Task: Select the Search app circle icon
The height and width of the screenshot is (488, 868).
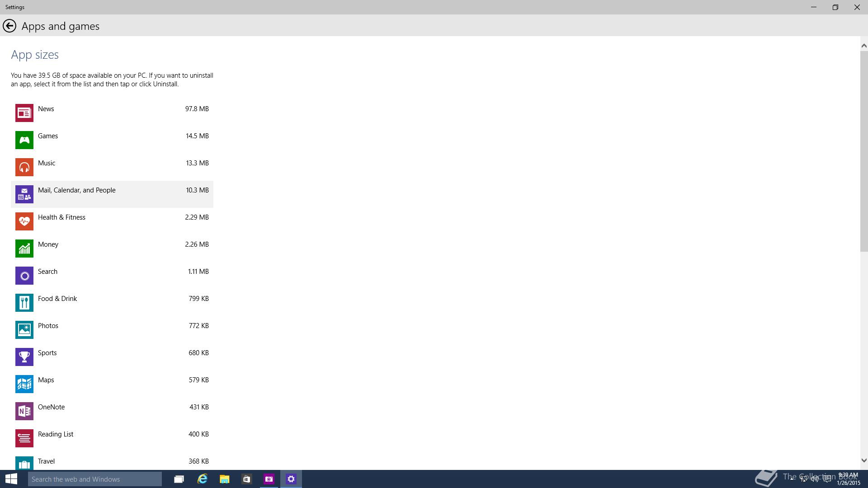Action: click(24, 276)
